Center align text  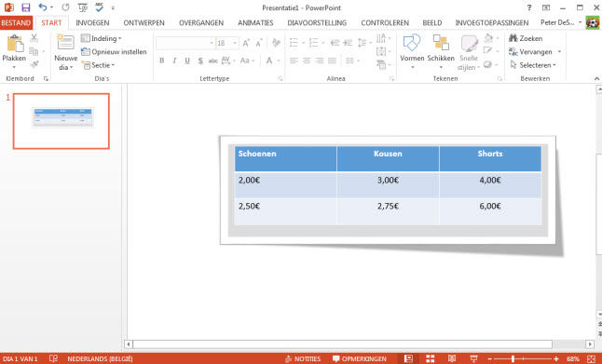307,61
